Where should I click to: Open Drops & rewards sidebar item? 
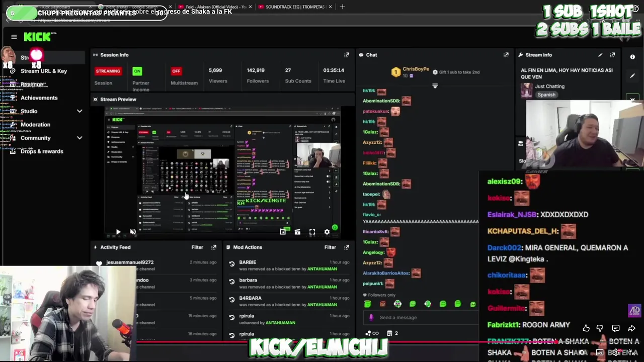(x=42, y=151)
